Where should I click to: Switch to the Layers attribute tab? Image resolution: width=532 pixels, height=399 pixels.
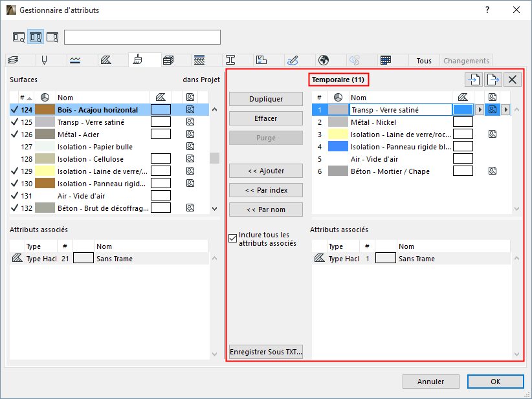14,60
